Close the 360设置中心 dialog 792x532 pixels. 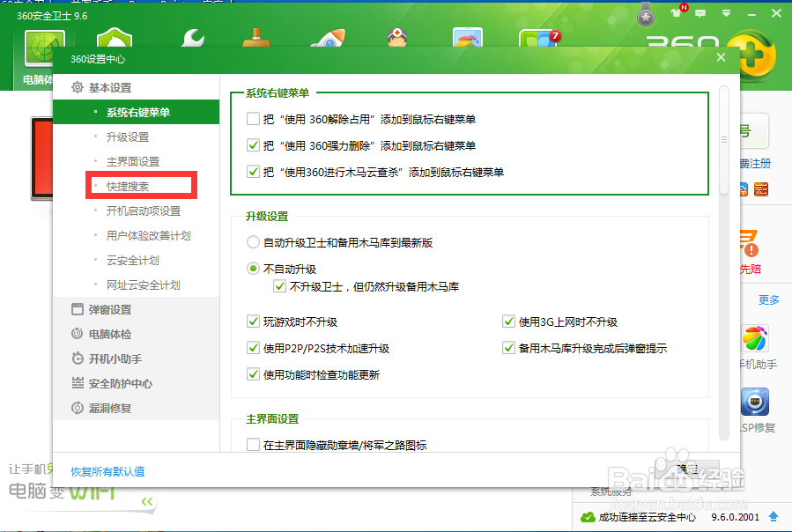(721, 57)
